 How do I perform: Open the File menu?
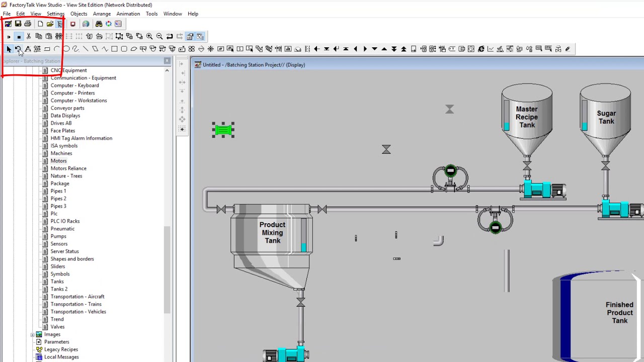[x=7, y=14]
